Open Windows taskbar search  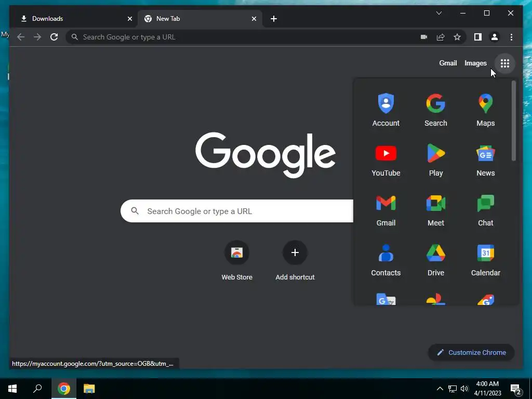click(37, 389)
